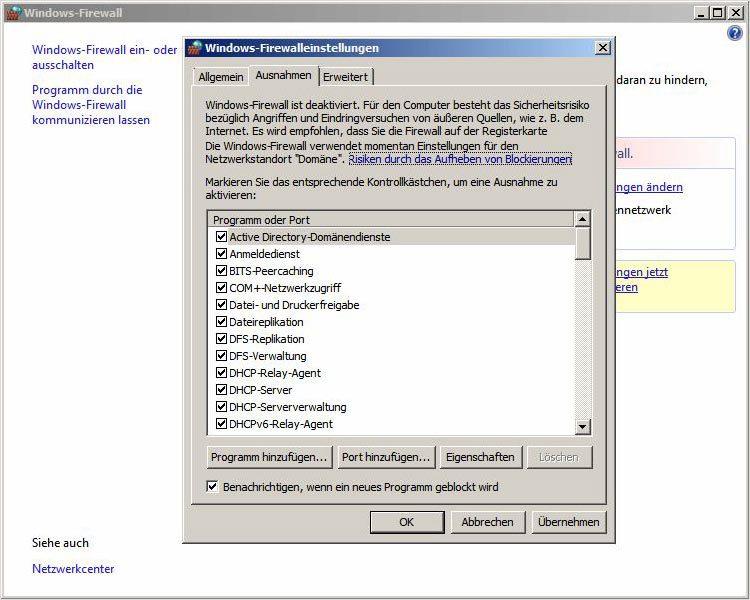Viewport: 750px width, 600px height.
Task: Click the blue help question mark icon
Action: pos(735,33)
